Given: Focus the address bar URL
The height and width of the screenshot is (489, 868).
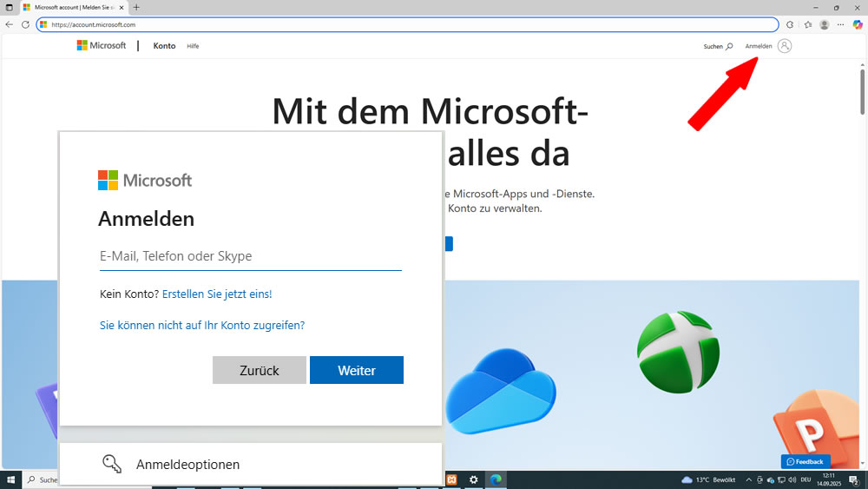Looking at the screenshot, I should click(x=407, y=24).
